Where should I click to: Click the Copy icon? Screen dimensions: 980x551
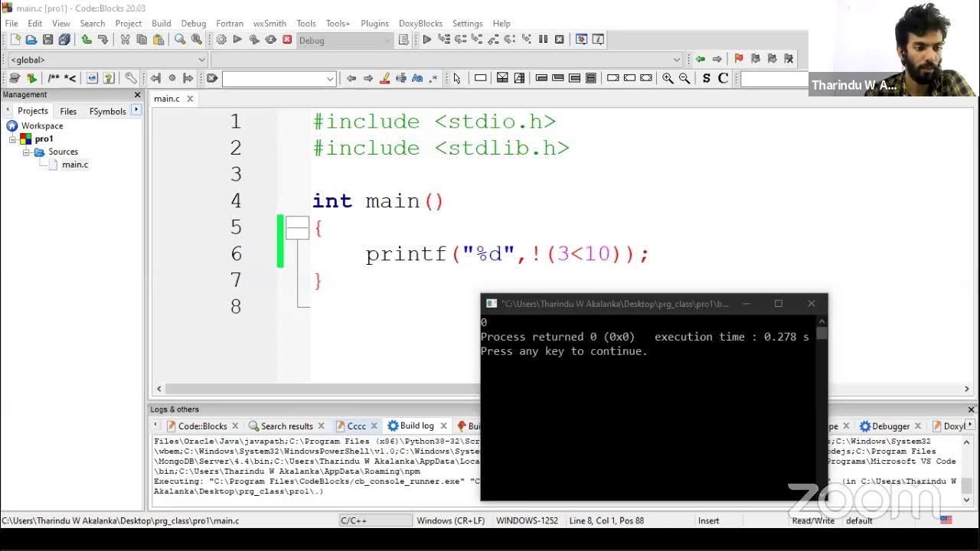pos(142,40)
